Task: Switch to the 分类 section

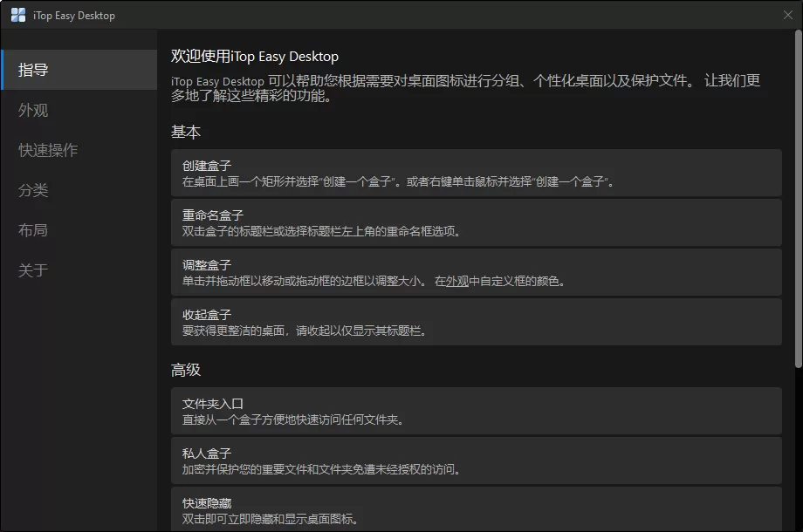Action: click(x=33, y=190)
